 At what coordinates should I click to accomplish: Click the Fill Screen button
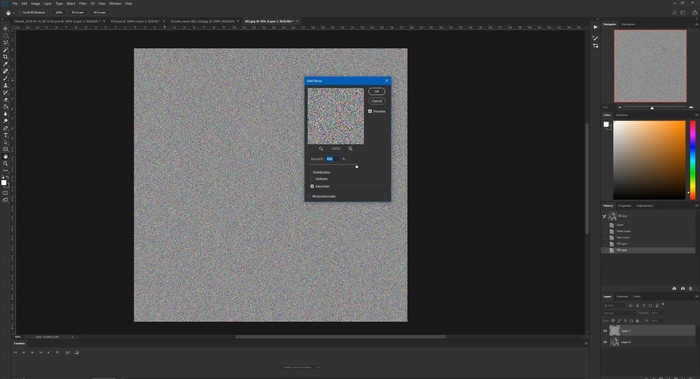point(100,12)
